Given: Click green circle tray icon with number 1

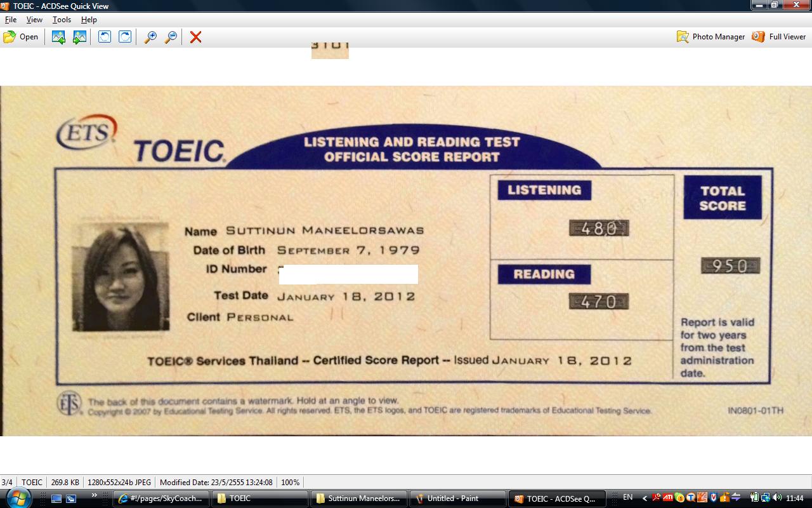Looking at the screenshot, I should (x=679, y=498).
